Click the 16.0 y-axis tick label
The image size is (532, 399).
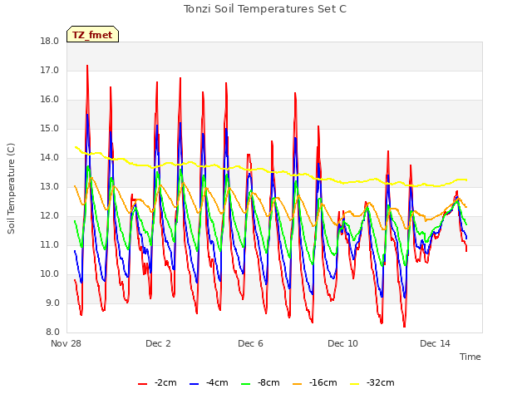pos(50,100)
